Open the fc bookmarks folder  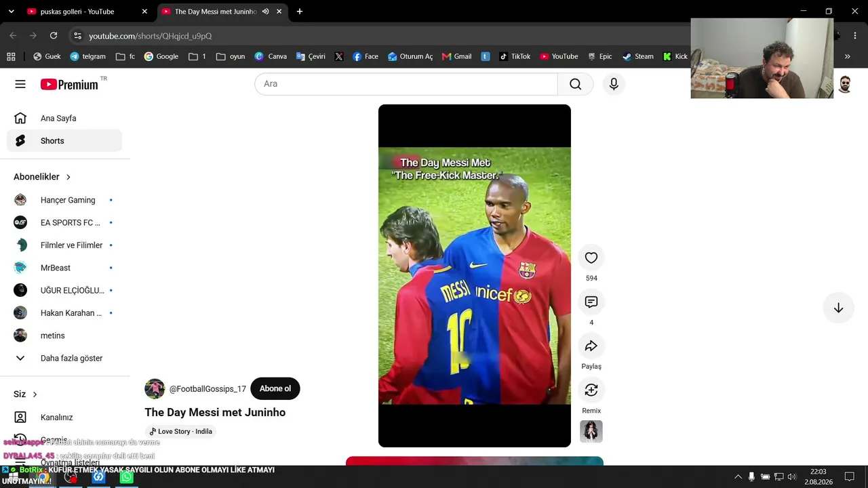125,56
